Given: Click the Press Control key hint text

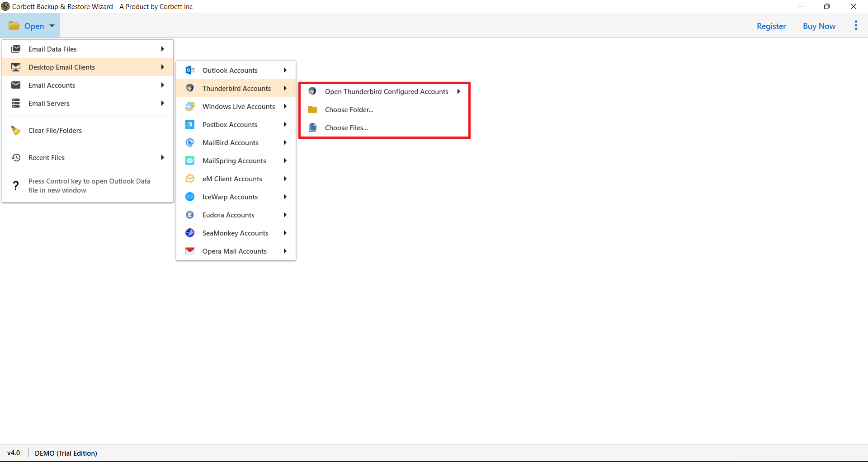Looking at the screenshot, I should tap(89, 185).
